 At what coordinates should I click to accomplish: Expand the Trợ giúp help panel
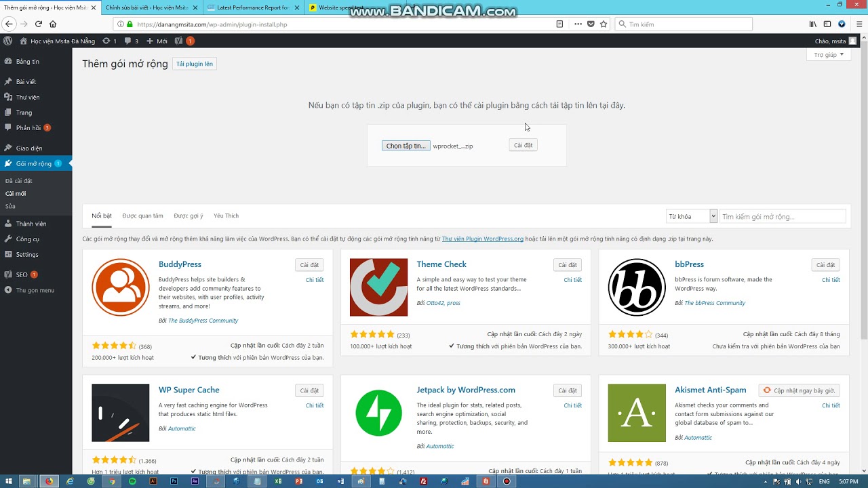[829, 55]
